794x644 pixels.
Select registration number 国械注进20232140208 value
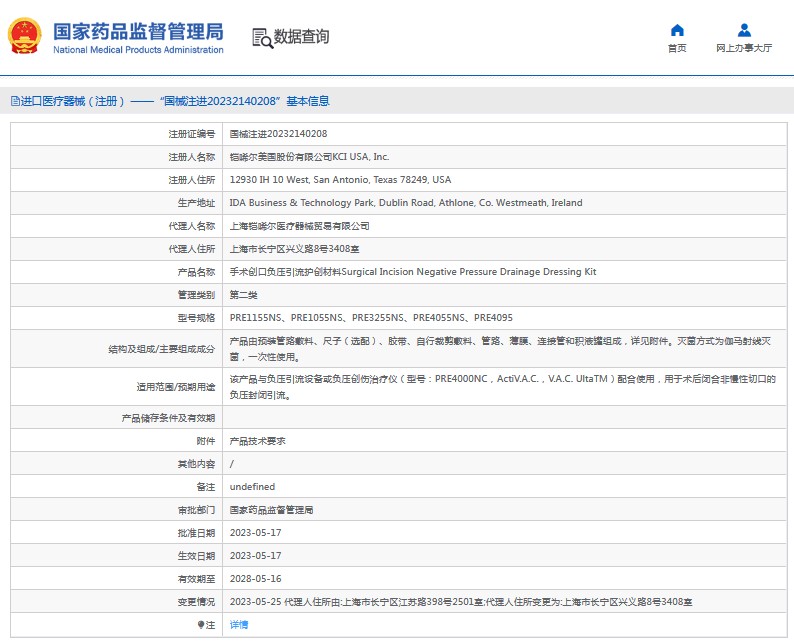click(x=279, y=134)
